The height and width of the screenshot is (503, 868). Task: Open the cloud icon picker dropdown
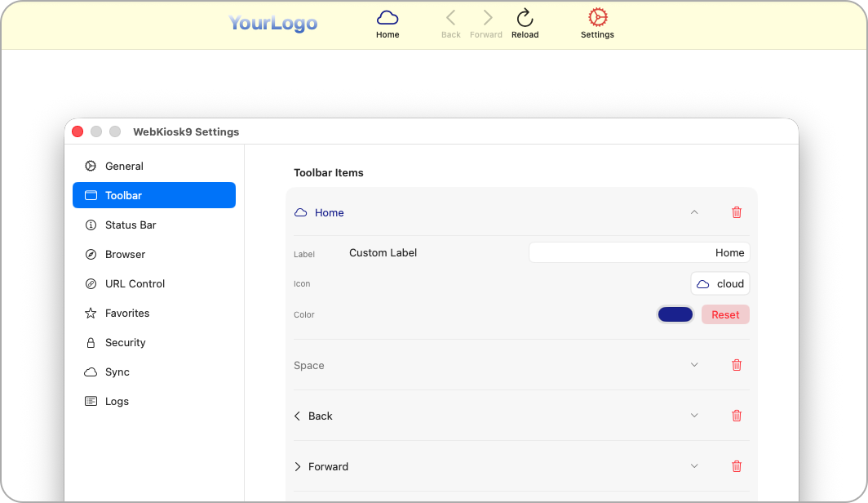(720, 283)
